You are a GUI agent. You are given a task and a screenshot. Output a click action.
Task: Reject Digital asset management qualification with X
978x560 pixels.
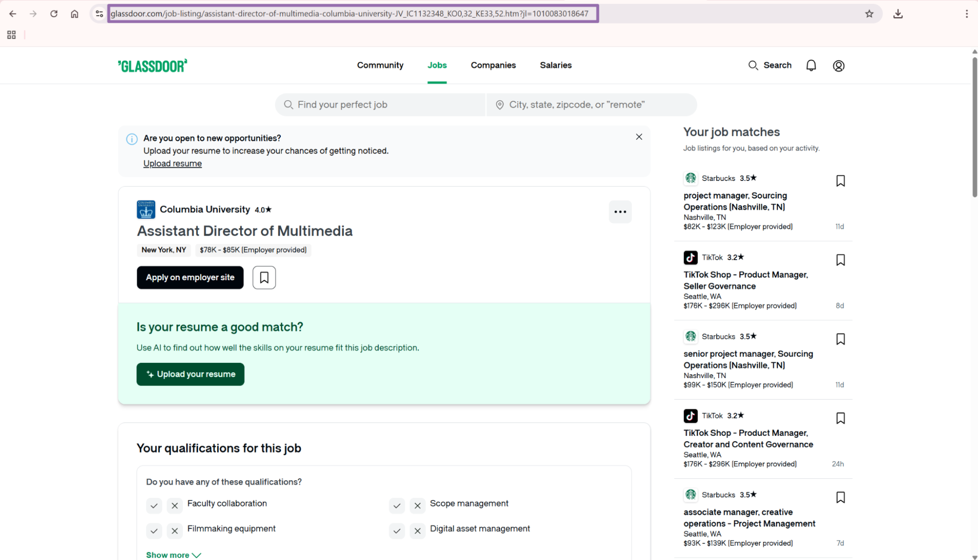(x=417, y=531)
